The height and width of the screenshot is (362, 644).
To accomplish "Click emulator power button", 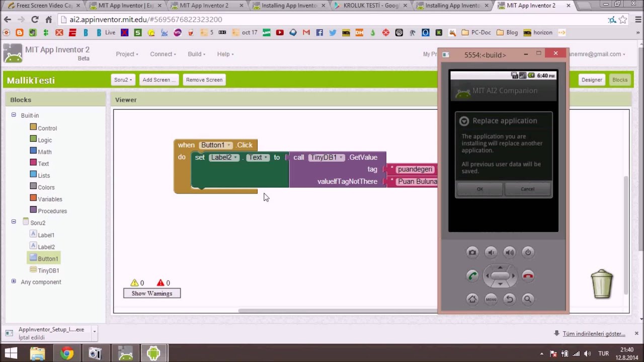I will click(x=528, y=252).
